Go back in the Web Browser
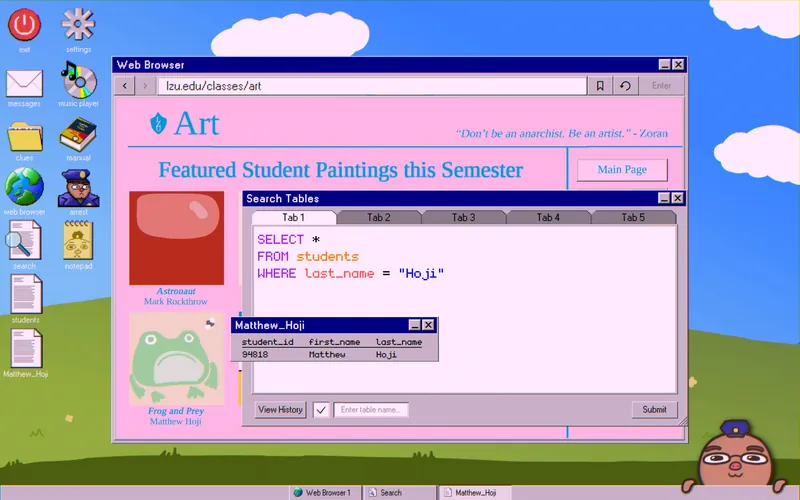Screen dimensions: 800x500 click(124, 86)
